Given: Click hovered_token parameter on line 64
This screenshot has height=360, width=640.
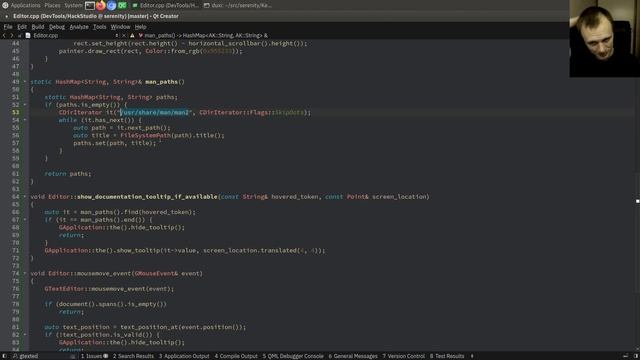Looking at the screenshot, I should [295, 197].
